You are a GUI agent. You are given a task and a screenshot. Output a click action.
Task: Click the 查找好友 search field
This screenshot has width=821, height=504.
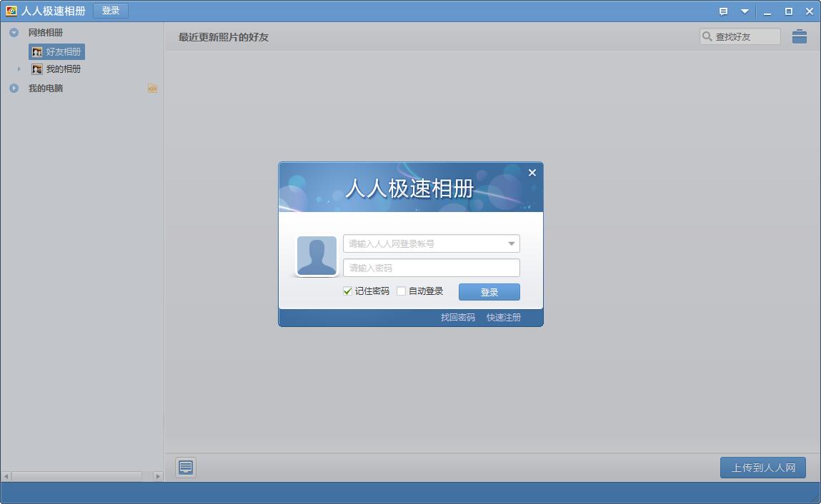tap(740, 36)
